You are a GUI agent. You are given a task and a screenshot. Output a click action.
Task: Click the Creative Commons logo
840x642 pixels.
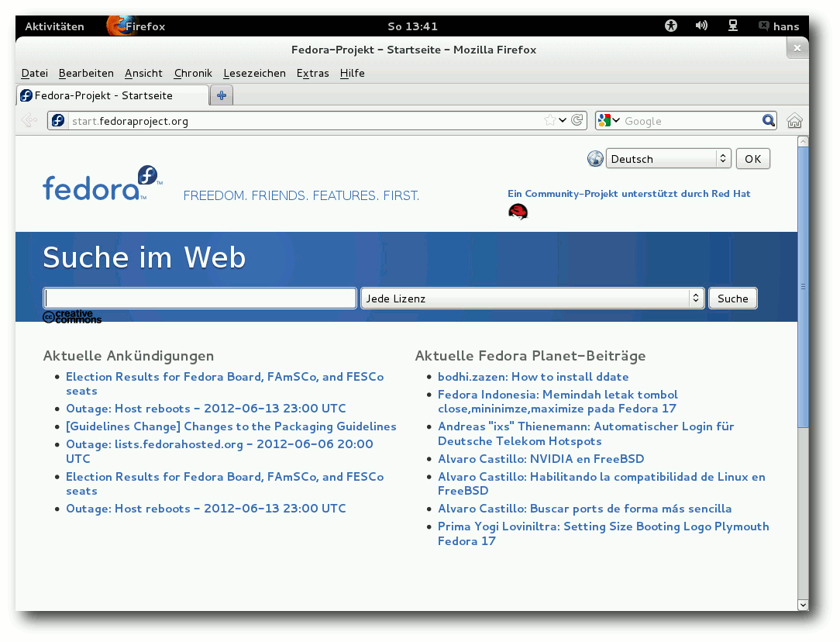tap(72, 316)
